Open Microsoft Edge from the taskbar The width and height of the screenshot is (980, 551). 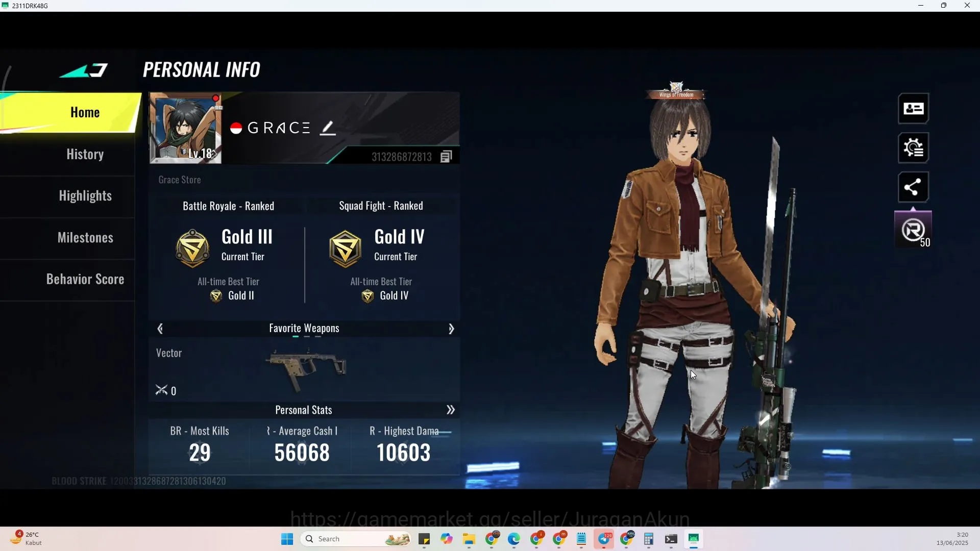[x=514, y=539]
